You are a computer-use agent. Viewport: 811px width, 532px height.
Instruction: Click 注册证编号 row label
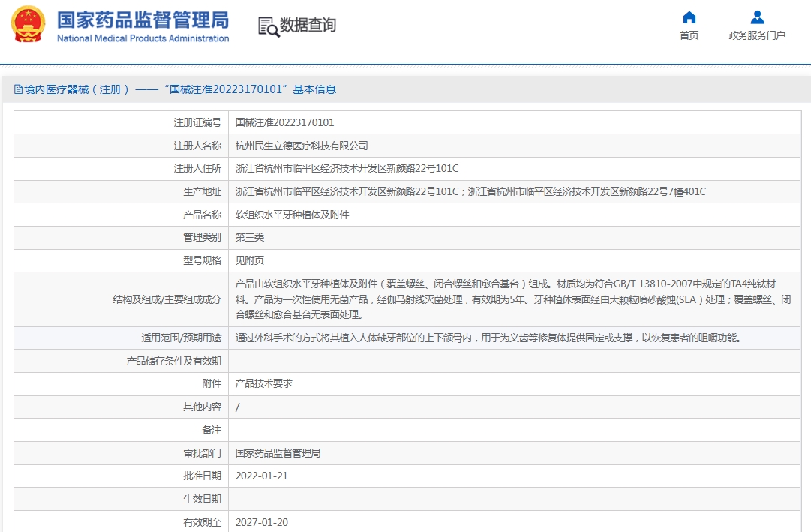(197, 122)
